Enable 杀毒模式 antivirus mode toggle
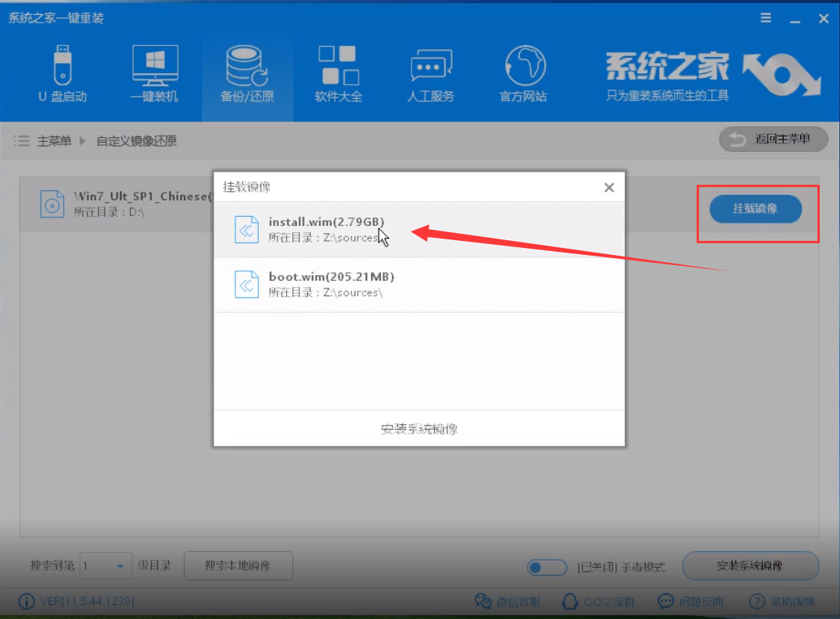Image resolution: width=840 pixels, height=619 pixels. (x=547, y=568)
